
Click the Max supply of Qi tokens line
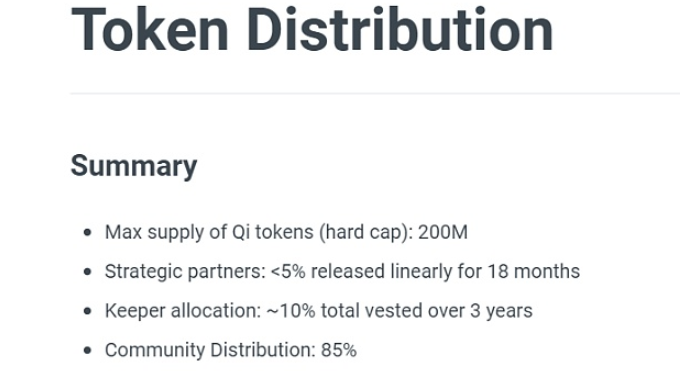tap(286, 232)
